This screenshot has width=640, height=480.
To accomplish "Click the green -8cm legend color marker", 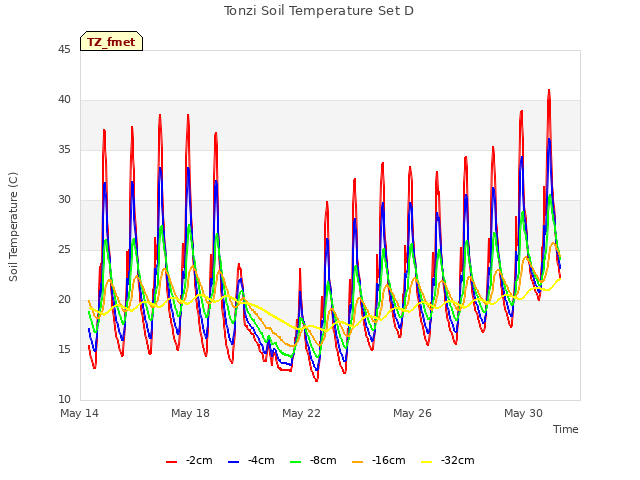I will [296, 462].
